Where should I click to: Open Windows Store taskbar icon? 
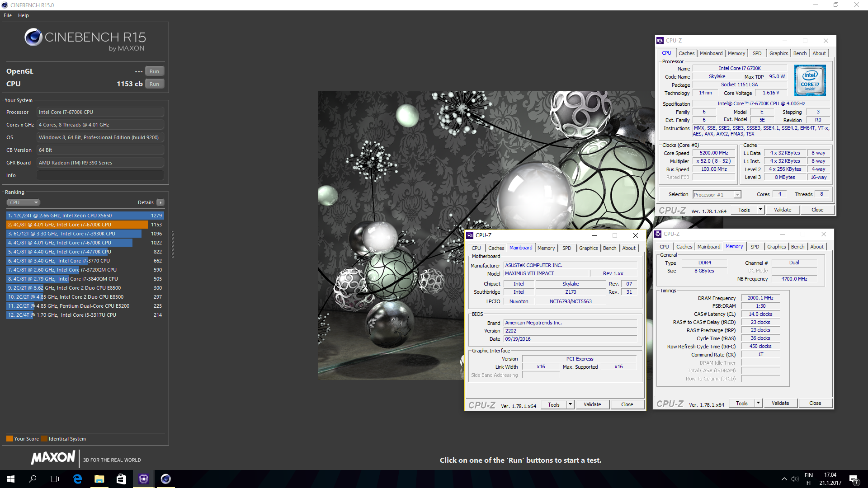click(121, 479)
